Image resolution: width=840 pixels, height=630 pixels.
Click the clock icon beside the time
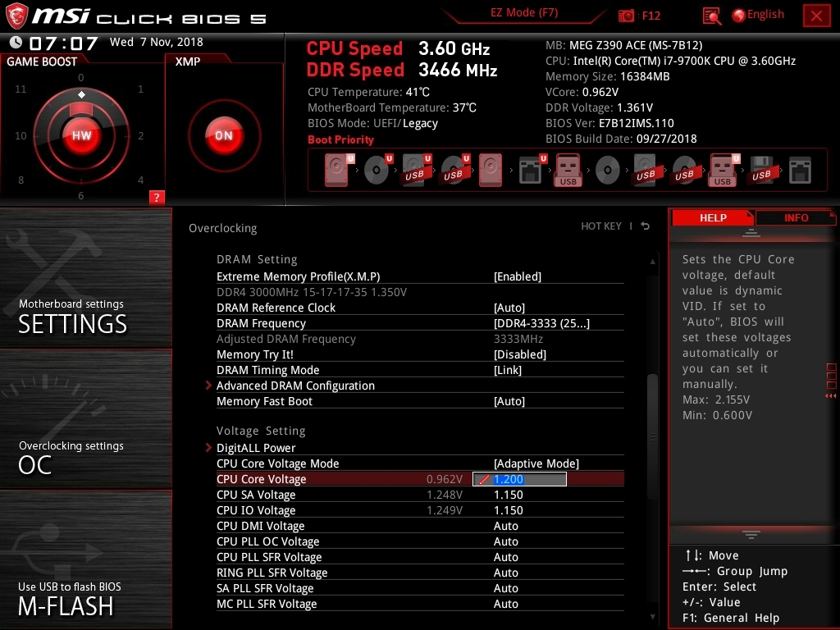[x=16, y=42]
